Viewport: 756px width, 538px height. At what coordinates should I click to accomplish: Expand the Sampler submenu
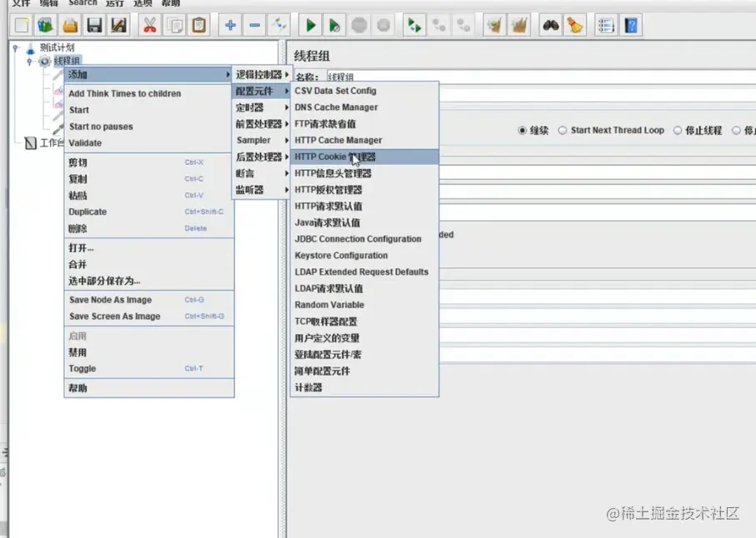pyautogui.click(x=262, y=140)
